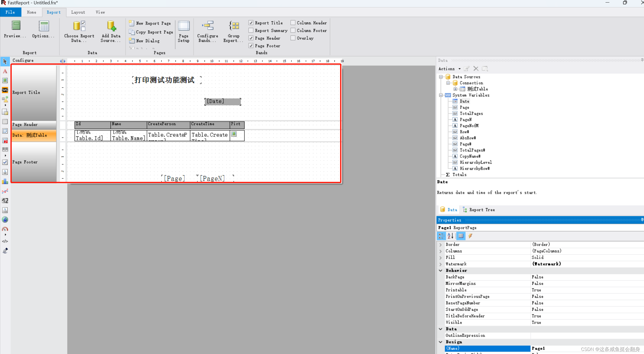Click New Report Page
The height and width of the screenshot is (354, 644).
(150, 23)
